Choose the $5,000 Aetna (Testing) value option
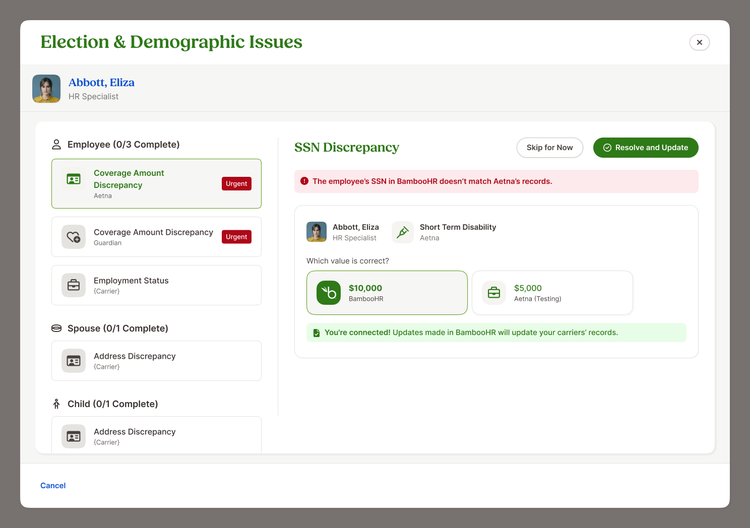Screen dimensions: 750x528 tap(552, 293)
